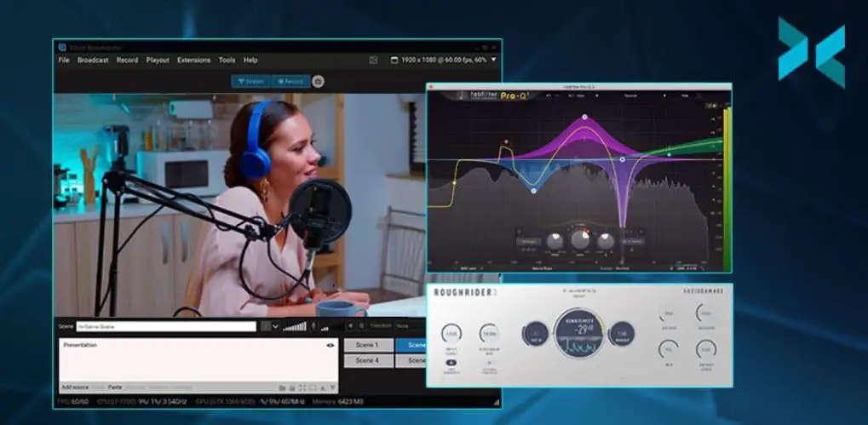Viewport: 868px width, 425px height.
Task: Switch to Scene 1
Action: click(368, 345)
